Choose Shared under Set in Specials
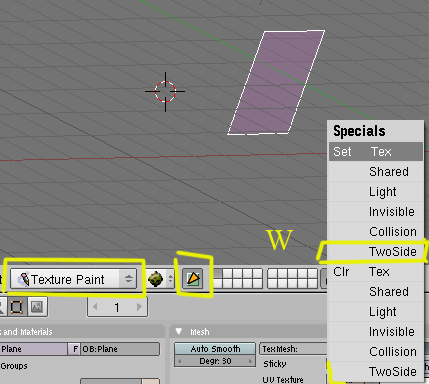Viewport: 429px width, 384px height. pos(376,172)
